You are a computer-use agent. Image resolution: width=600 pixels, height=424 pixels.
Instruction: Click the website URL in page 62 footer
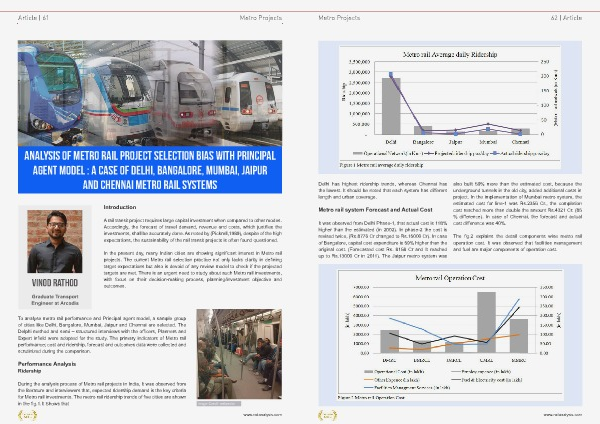pos(562,415)
